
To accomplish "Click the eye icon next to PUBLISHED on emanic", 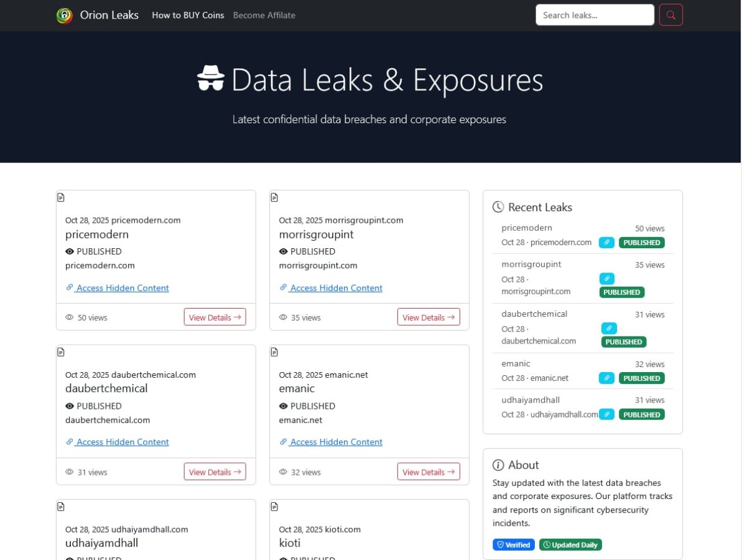I will 283,406.
